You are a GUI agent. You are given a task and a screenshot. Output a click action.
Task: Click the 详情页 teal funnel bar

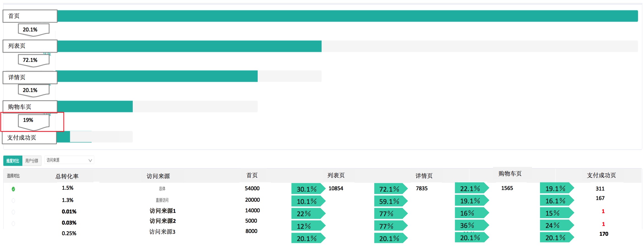click(x=157, y=76)
